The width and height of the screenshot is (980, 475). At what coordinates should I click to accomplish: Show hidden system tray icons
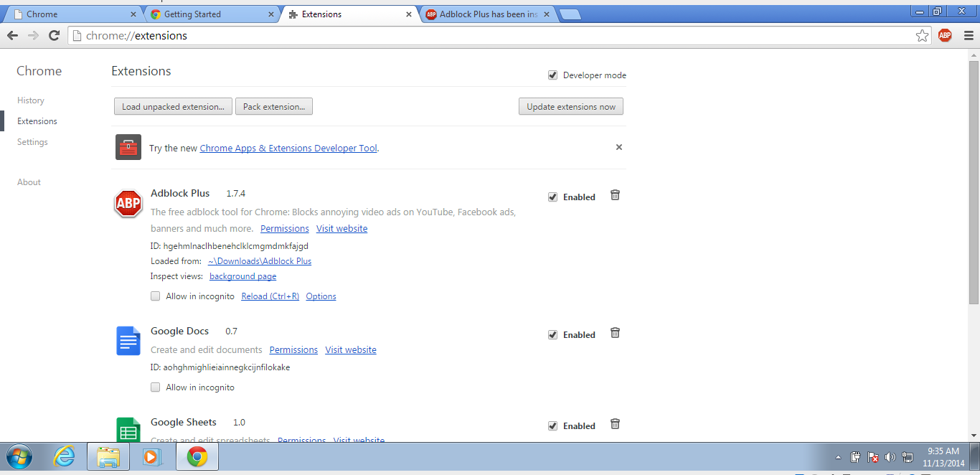pos(838,457)
